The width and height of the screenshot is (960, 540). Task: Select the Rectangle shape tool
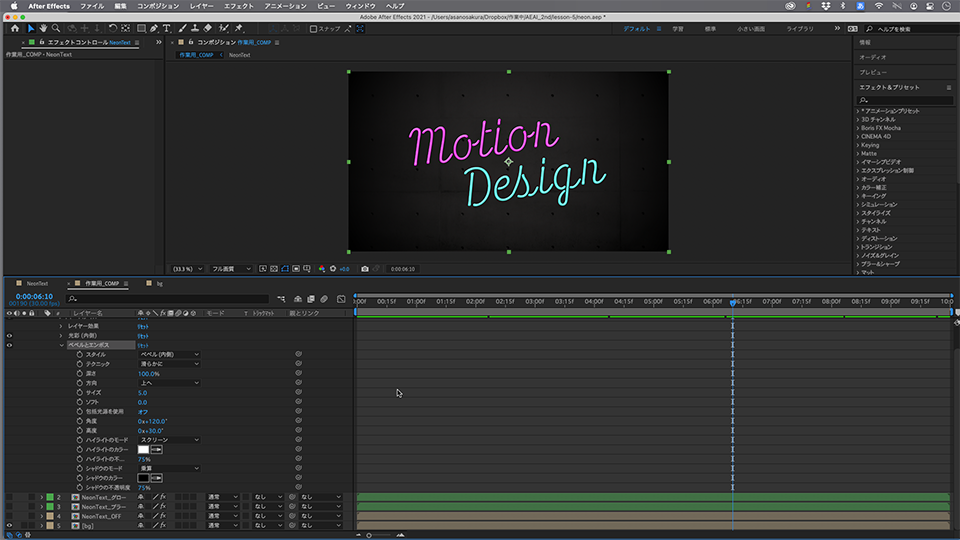pos(141,28)
